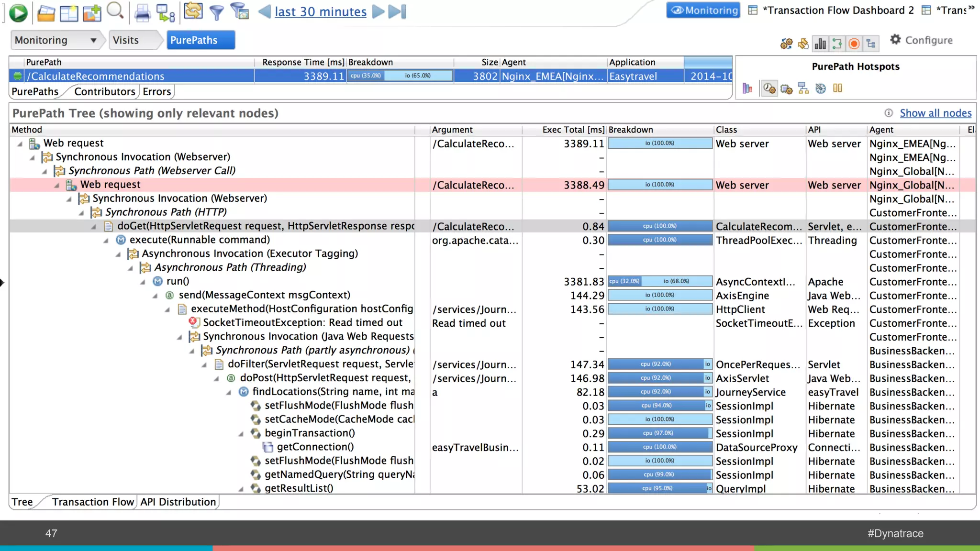Screen dimensions: 980x551
Task: Toggle the green flow nodes icon
Action: click(x=837, y=44)
